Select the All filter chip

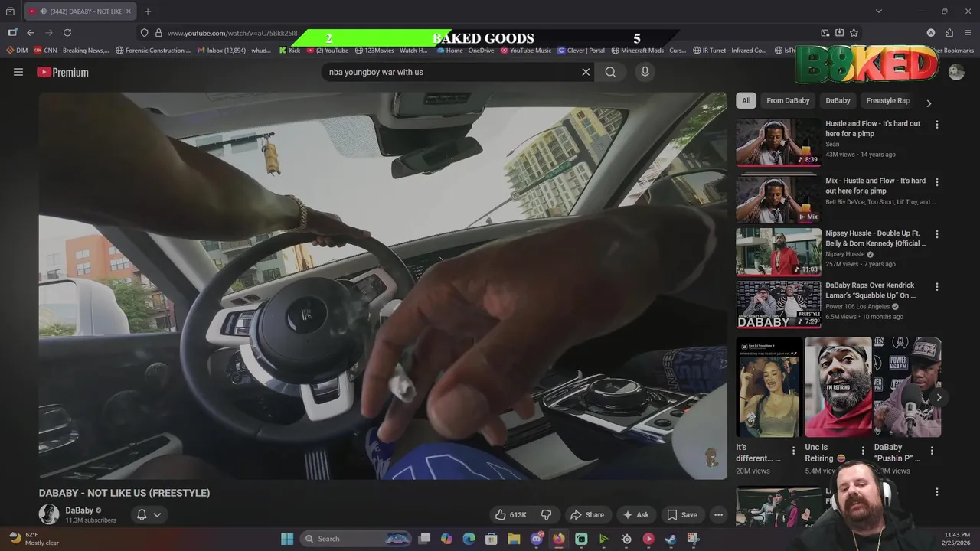[746, 100]
